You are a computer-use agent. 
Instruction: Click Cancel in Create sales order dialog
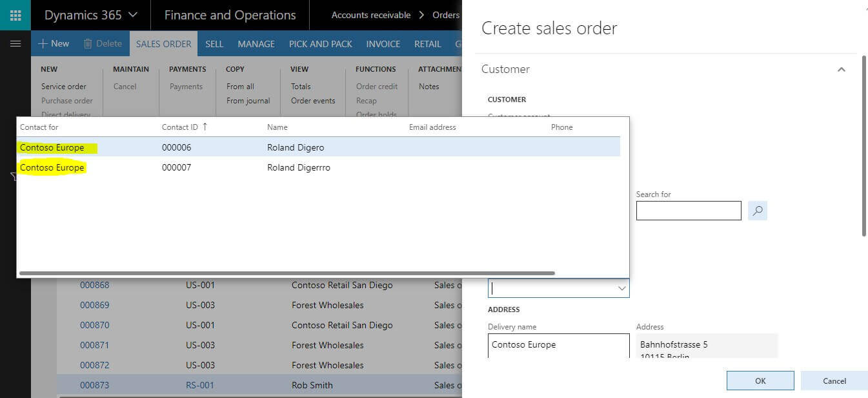(834, 381)
